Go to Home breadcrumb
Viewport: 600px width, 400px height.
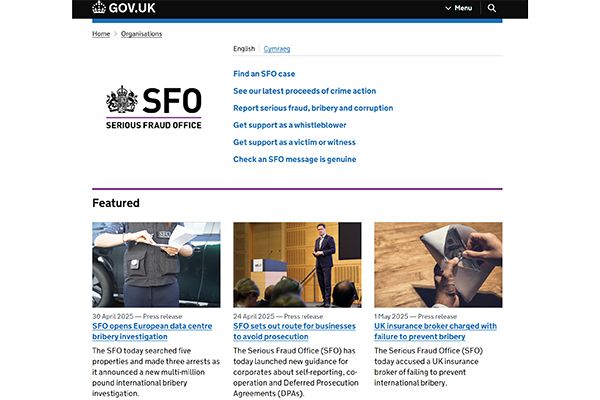click(x=101, y=34)
